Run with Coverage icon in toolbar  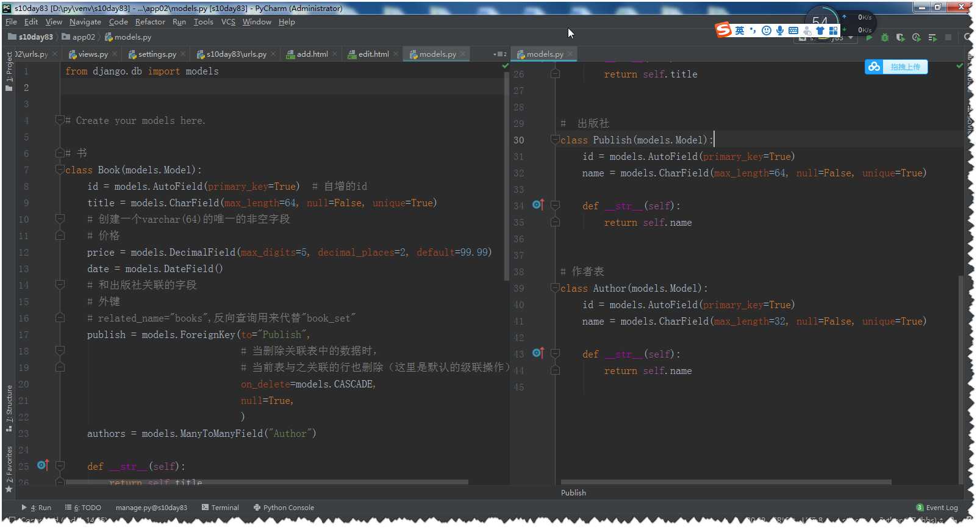[901, 38]
